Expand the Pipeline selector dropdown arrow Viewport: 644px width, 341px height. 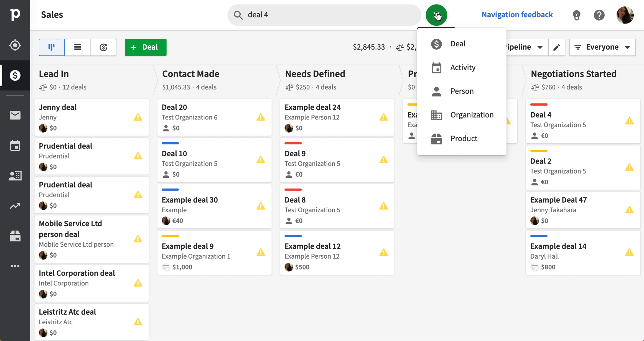click(540, 47)
